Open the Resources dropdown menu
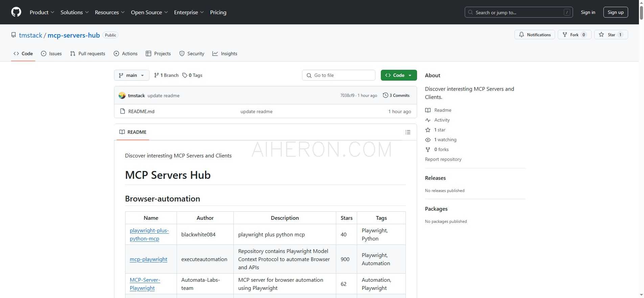 (x=110, y=12)
